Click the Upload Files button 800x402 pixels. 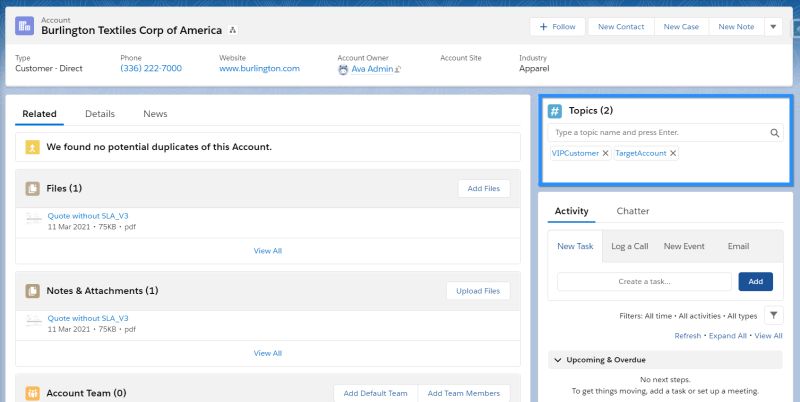[x=478, y=291]
